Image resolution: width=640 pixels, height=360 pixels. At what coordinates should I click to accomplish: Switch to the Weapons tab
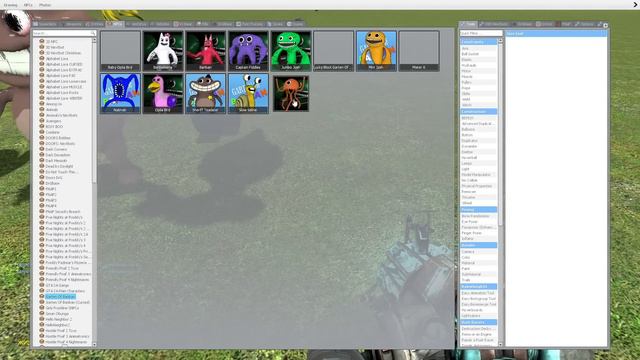(x=71, y=24)
